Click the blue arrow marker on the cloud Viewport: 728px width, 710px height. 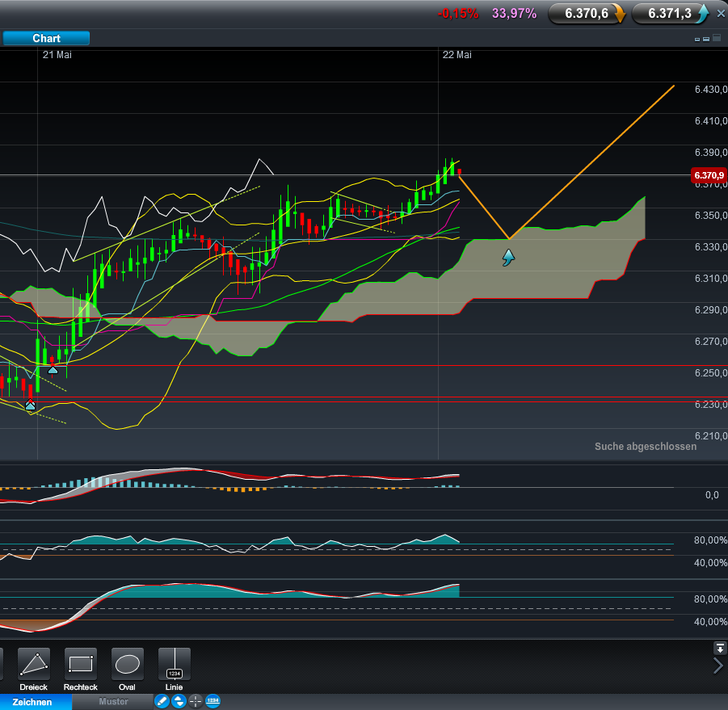[x=508, y=258]
